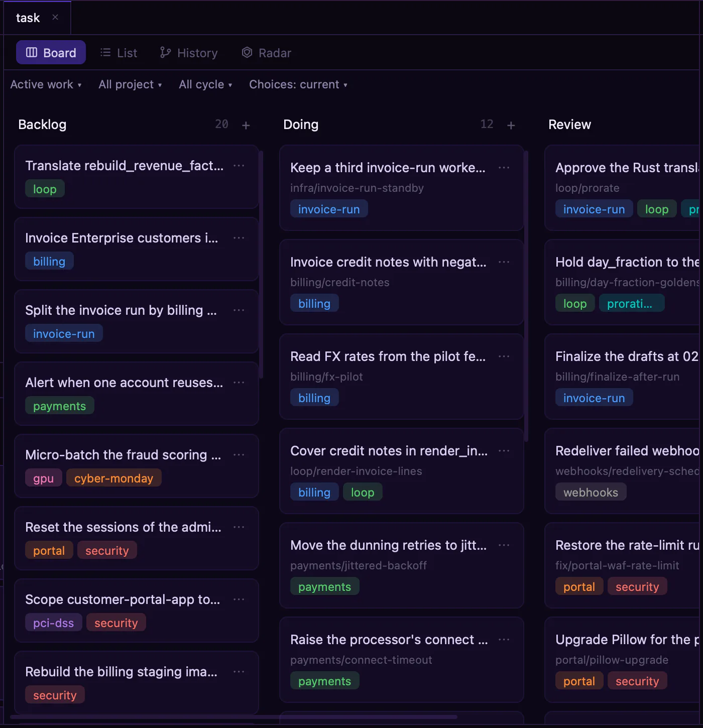
Task: Open the Choices: current dropdown
Action: tap(298, 84)
